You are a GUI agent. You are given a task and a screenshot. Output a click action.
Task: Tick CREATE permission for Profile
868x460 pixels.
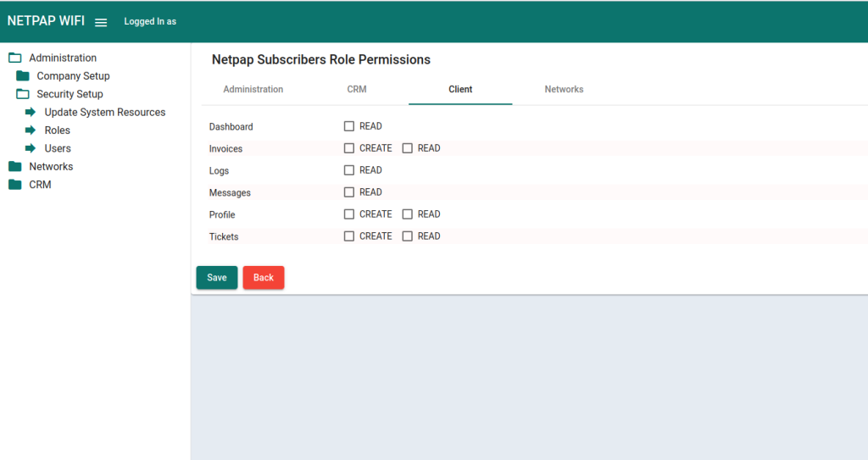tap(348, 214)
